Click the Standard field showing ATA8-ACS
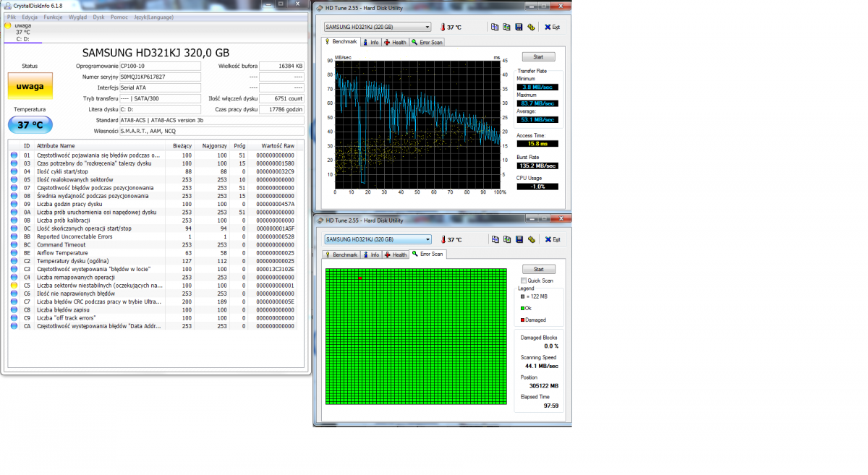Screen dimensions: 868x475 212,120
